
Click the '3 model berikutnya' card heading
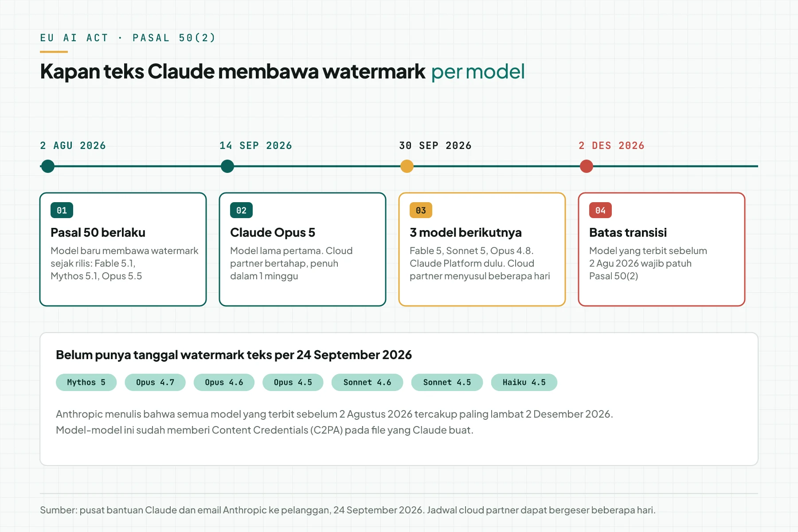(x=465, y=232)
